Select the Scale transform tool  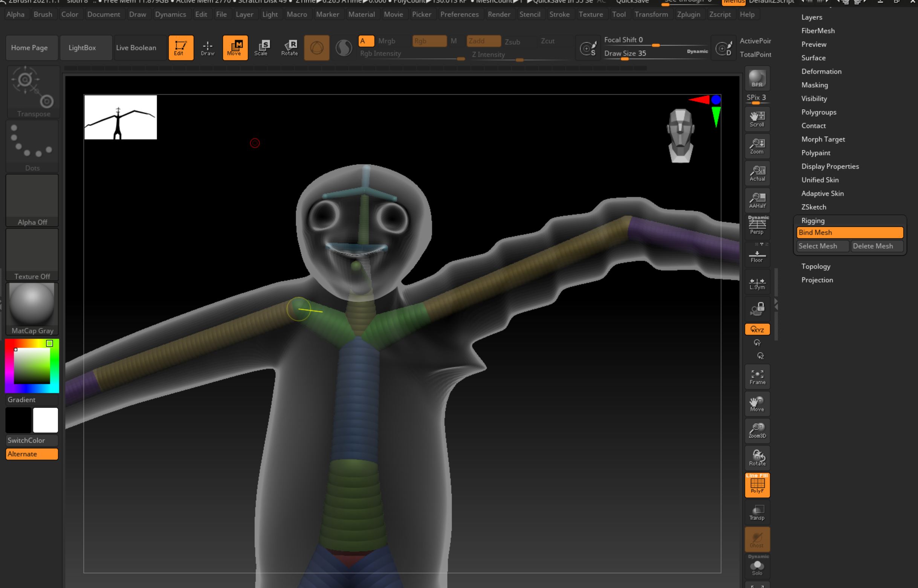pyautogui.click(x=262, y=48)
